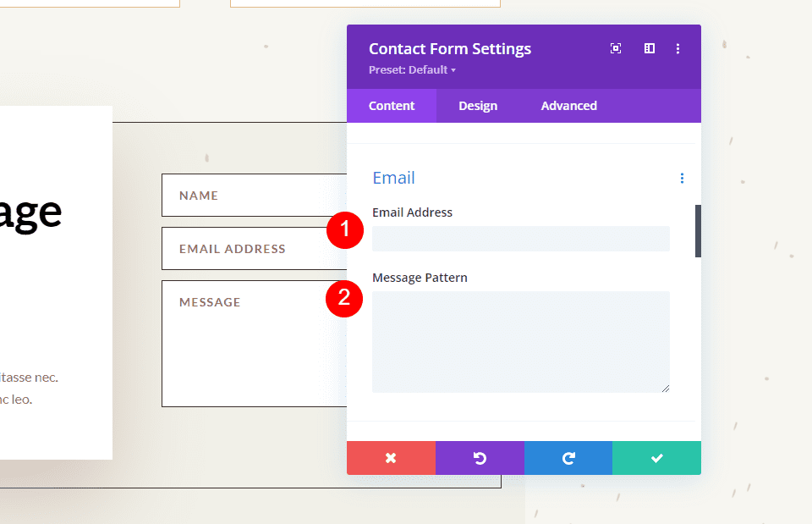The height and width of the screenshot is (524, 812).
Task: Expand the settings modal to fullscreen
Action: [615, 48]
